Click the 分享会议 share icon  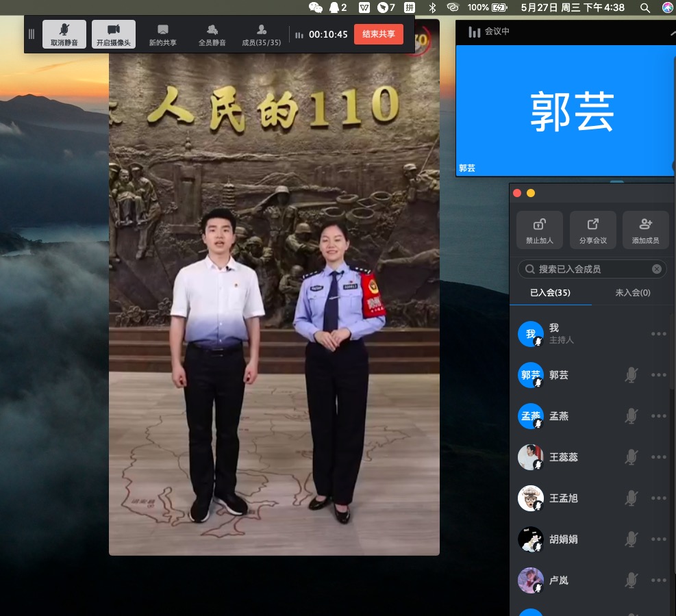(x=593, y=230)
